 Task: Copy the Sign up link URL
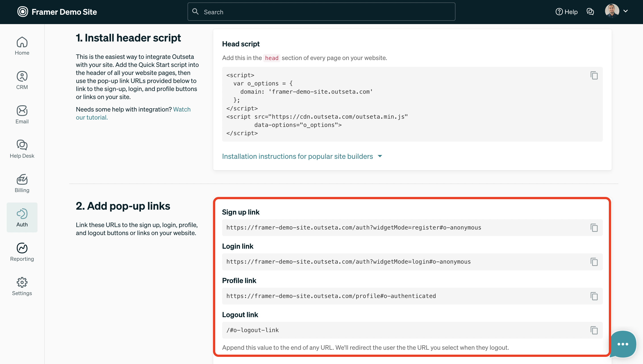(x=594, y=227)
